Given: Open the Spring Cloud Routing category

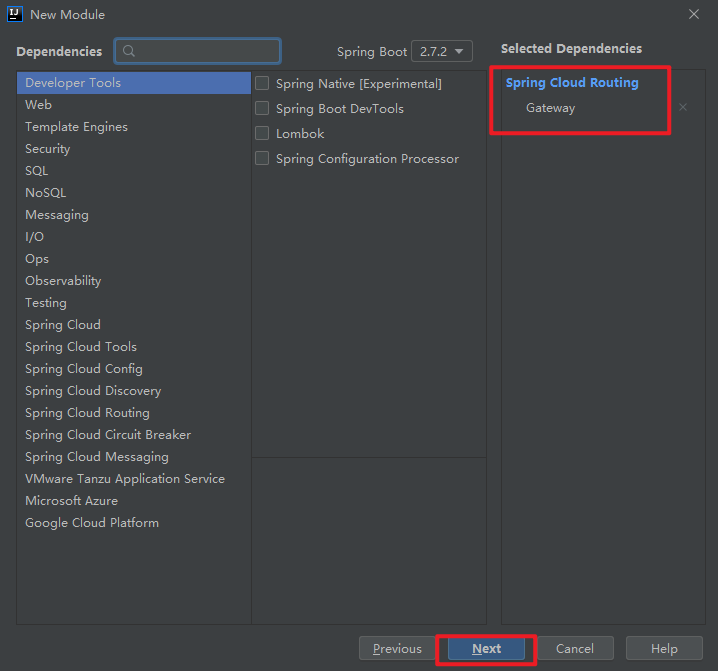Looking at the screenshot, I should (87, 413).
